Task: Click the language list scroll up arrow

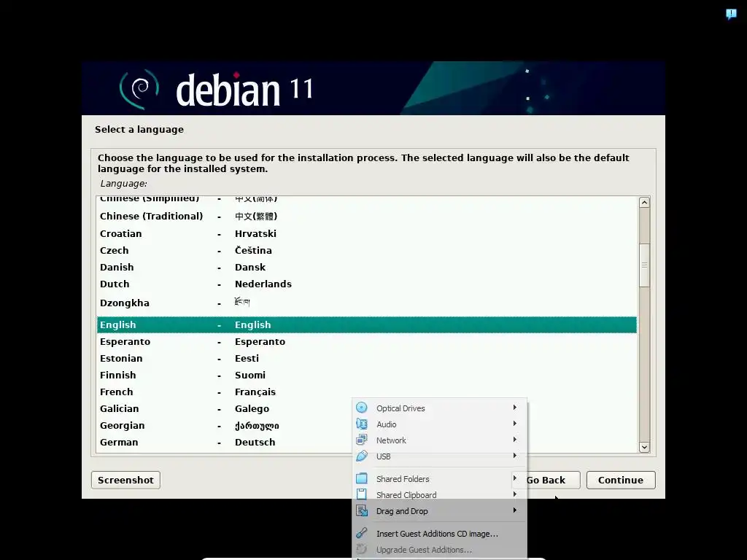Action: pyautogui.click(x=644, y=203)
